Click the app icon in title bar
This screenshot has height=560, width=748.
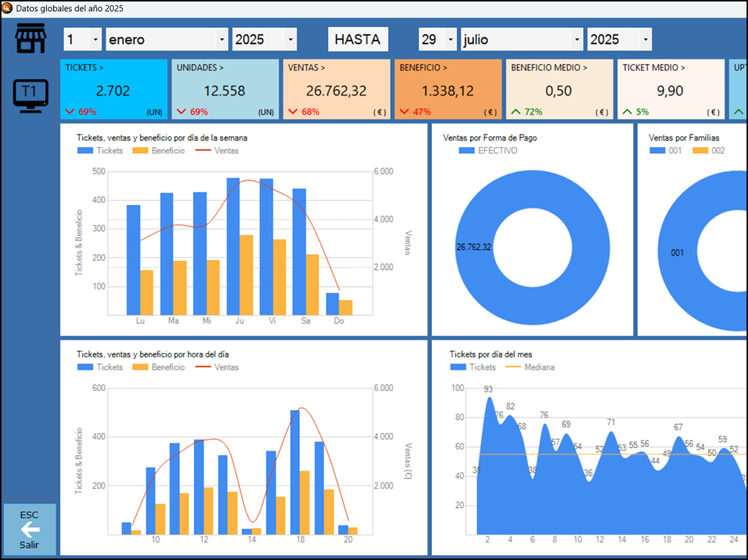click(7, 8)
